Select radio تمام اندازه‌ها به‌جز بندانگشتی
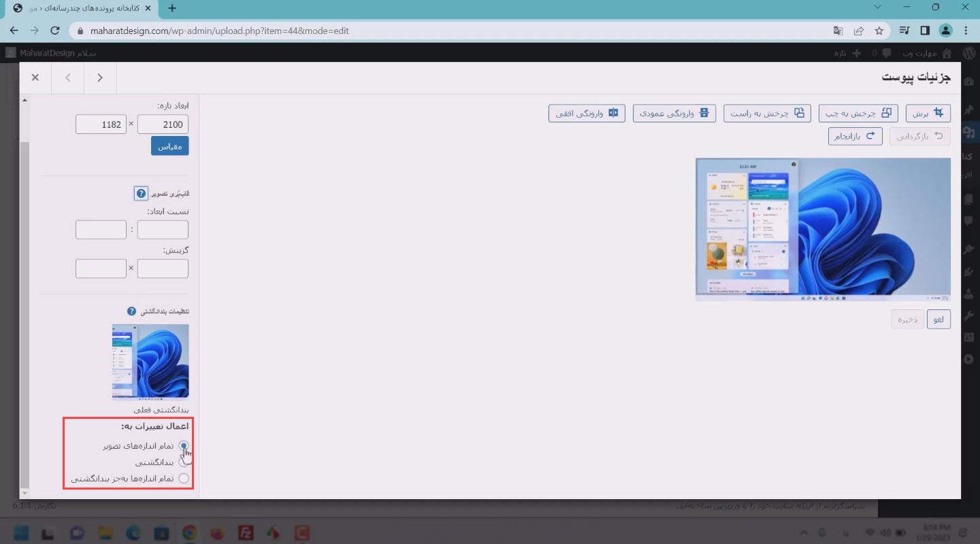Viewport: 980px width, 544px height. tap(183, 479)
